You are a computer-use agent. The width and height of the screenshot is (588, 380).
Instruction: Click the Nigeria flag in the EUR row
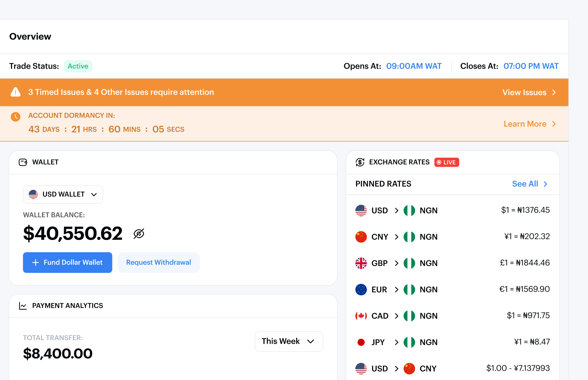tap(409, 290)
